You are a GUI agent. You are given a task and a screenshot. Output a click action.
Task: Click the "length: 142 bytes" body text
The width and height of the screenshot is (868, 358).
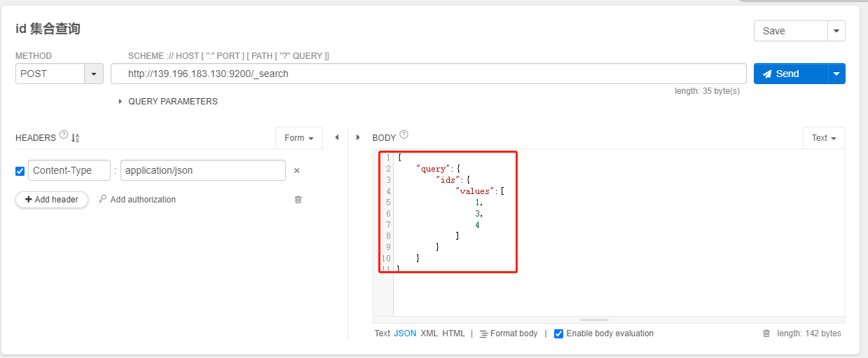[x=809, y=333]
